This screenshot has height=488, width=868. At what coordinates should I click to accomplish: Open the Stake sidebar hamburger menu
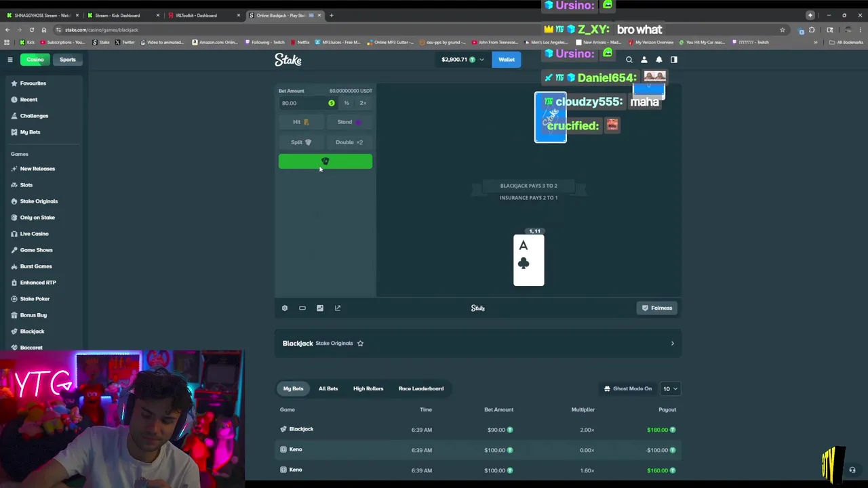click(x=10, y=60)
